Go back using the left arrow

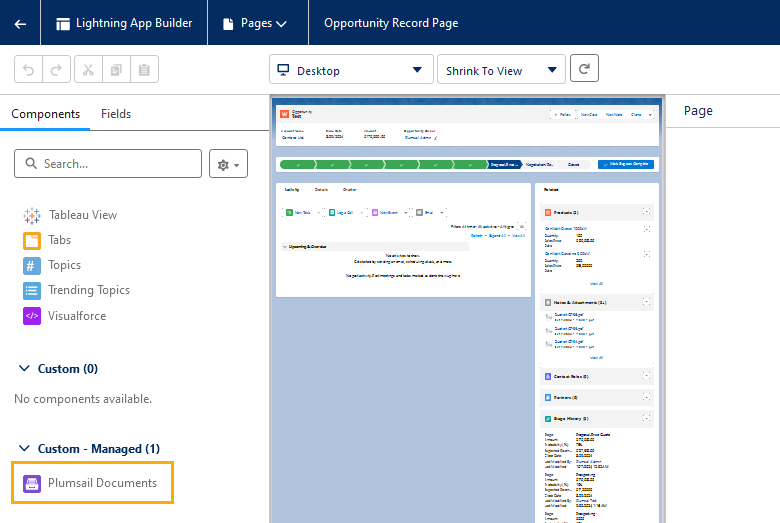20,23
